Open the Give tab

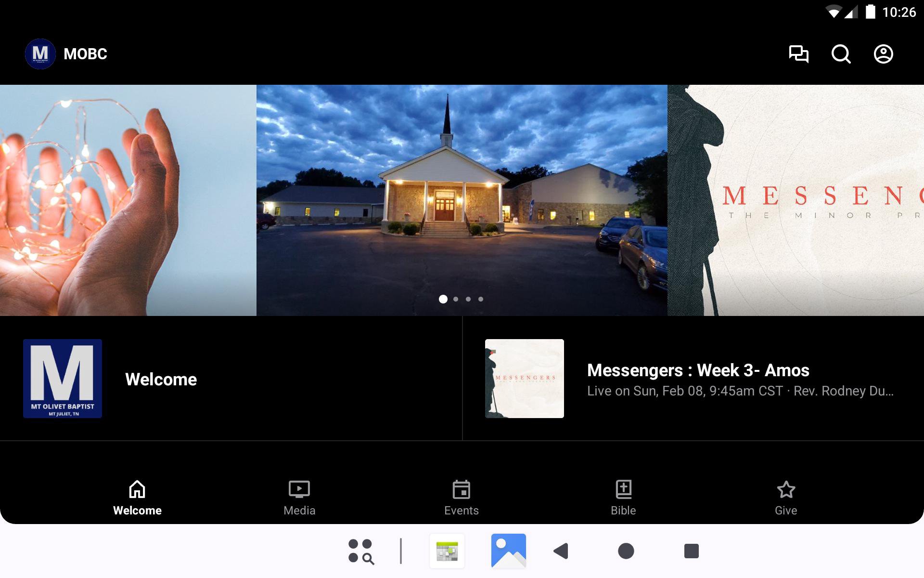785,498
